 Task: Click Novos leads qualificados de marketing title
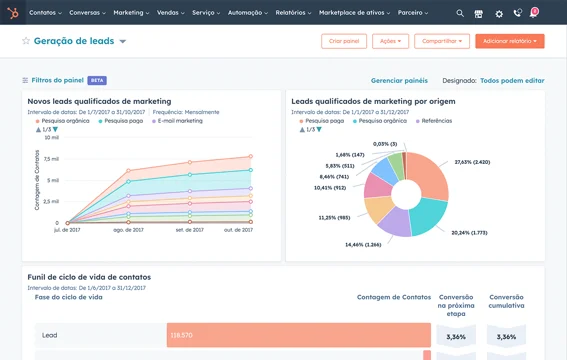[99, 102]
